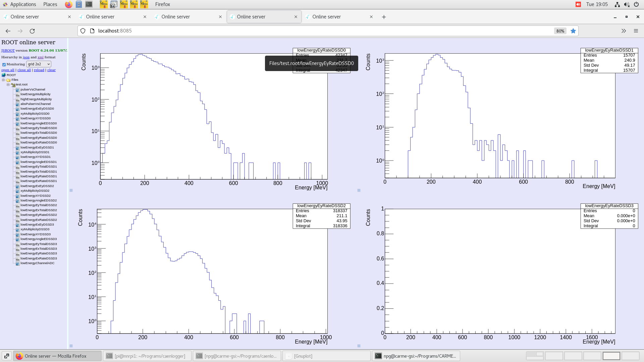Click the volume icon in the system tray
The width and height of the screenshot is (644, 362).
(627, 4)
